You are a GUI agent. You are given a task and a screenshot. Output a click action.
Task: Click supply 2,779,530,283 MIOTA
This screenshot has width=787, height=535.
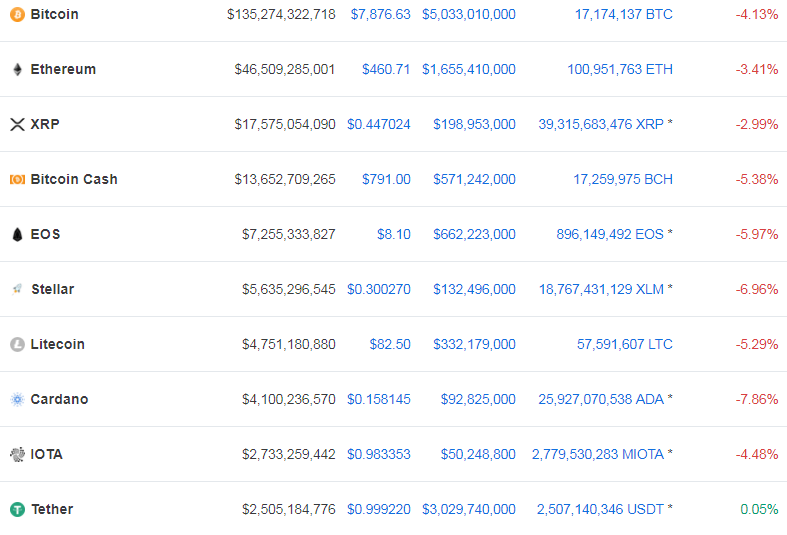598,454
